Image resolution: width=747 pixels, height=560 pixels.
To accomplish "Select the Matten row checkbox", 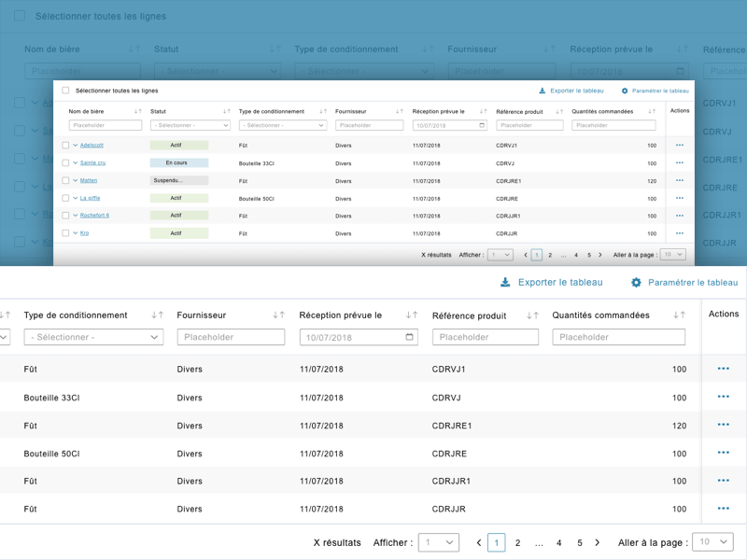I will [65, 180].
